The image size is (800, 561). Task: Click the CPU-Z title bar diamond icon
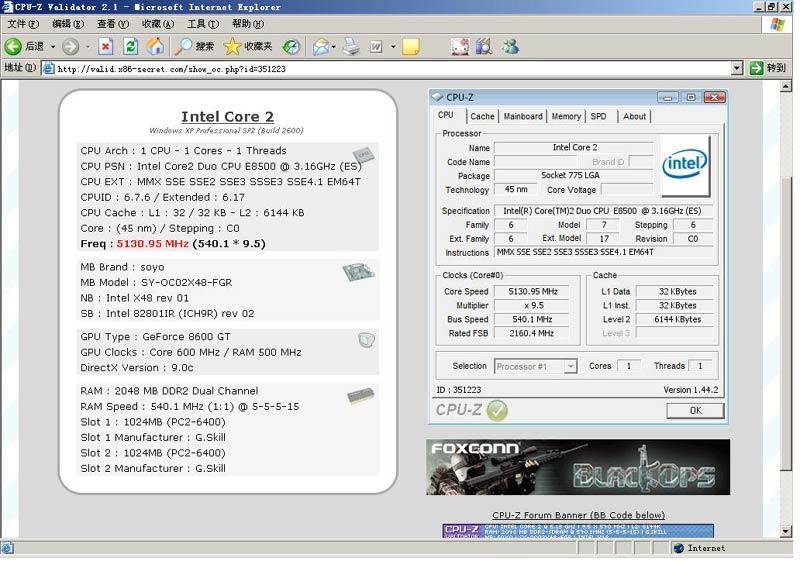[437, 97]
